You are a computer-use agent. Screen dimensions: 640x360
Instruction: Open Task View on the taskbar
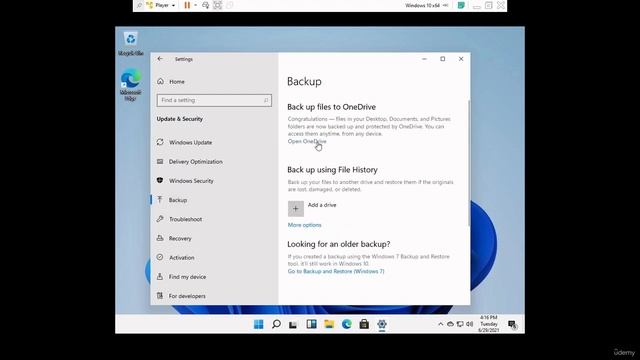293,324
